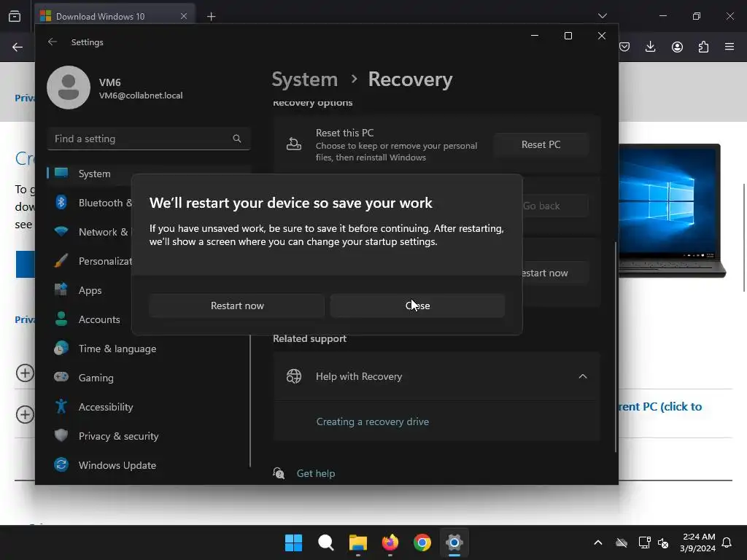Click the Gaming controller icon
This screenshot has width=747, height=560.
point(61,377)
